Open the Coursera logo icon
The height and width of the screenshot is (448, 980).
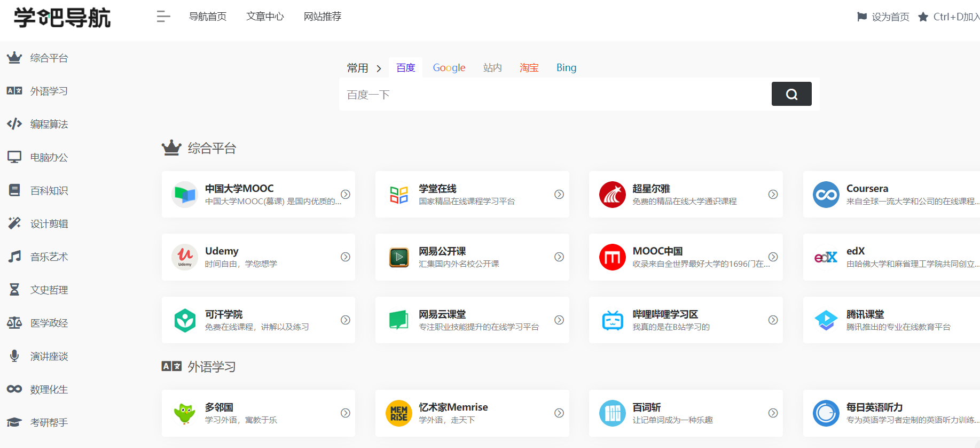click(x=826, y=195)
